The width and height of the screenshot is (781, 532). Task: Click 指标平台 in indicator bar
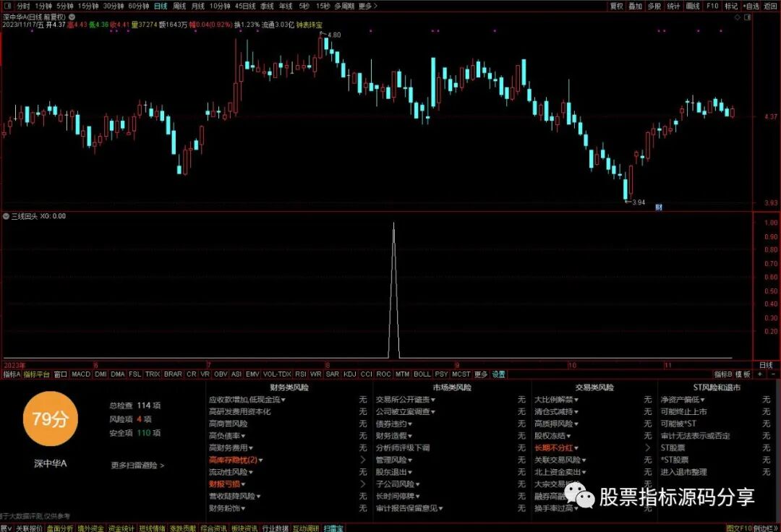(x=36, y=374)
